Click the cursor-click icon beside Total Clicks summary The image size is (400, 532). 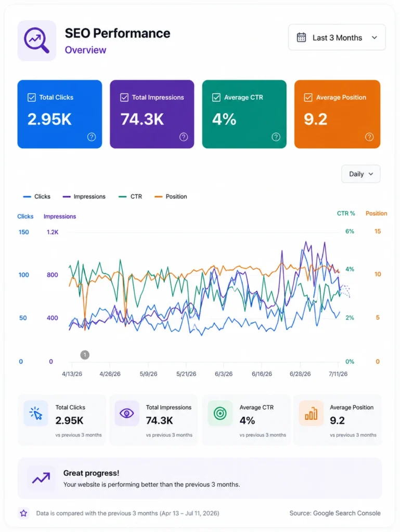point(36,413)
